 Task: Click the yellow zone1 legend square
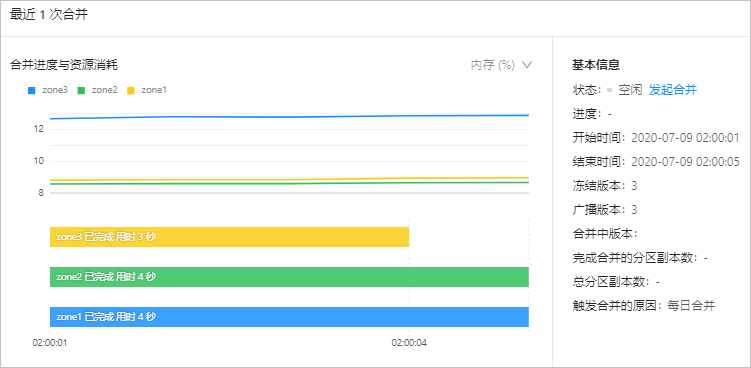(131, 90)
